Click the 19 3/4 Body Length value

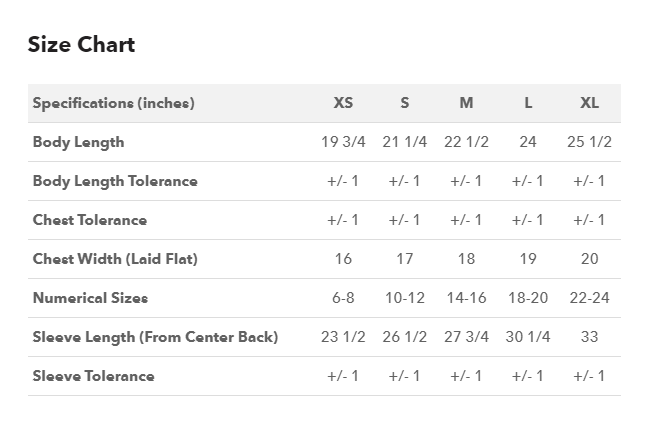pos(343,142)
